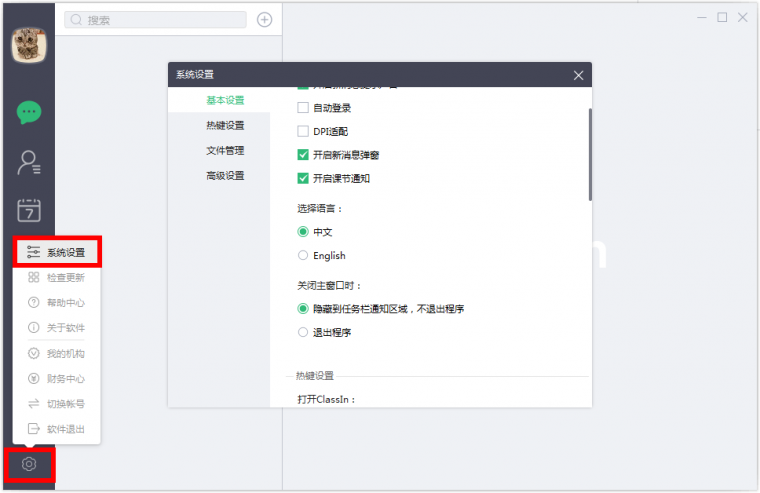Select 退出程序 radio option
The height and width of the screenshot is (493, 760).
tap(303, 332)
